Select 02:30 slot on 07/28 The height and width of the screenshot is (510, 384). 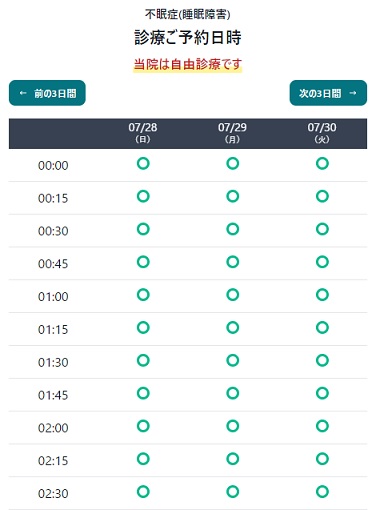[x=143, y=492]
